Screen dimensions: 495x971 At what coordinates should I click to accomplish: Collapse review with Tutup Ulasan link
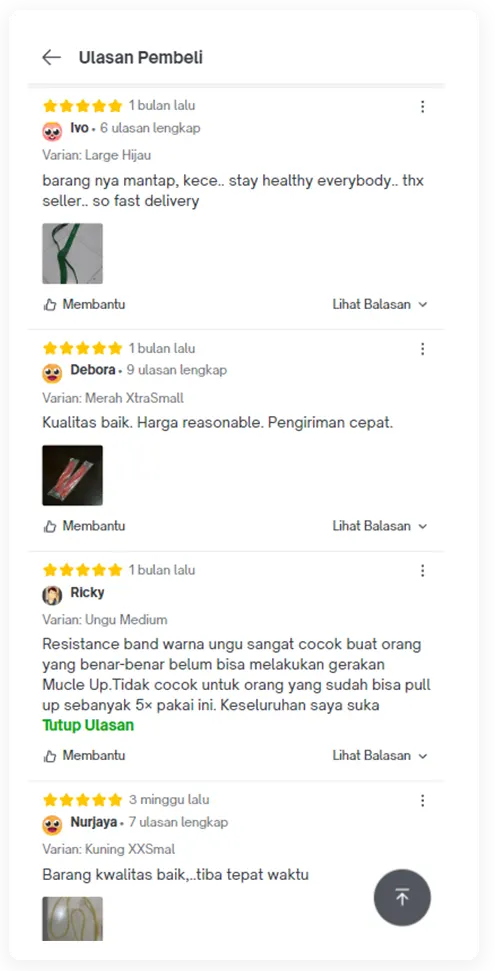(x=88, y=725)
